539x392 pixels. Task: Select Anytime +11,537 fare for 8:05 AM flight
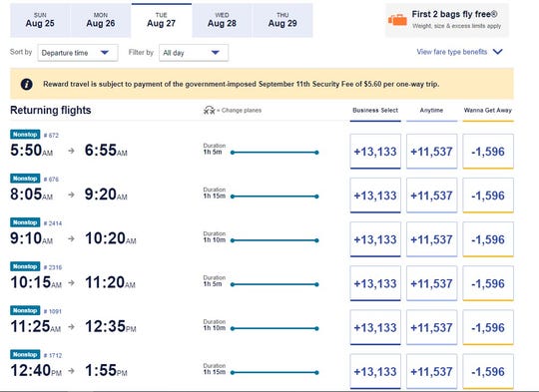[x=432, y=196]
